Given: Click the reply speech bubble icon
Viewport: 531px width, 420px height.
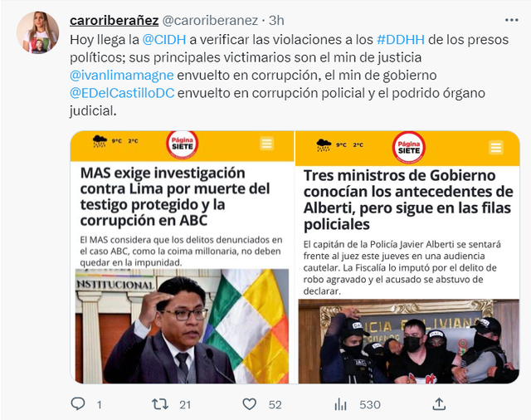Looking at the screenshot, I should click(78, 403).
